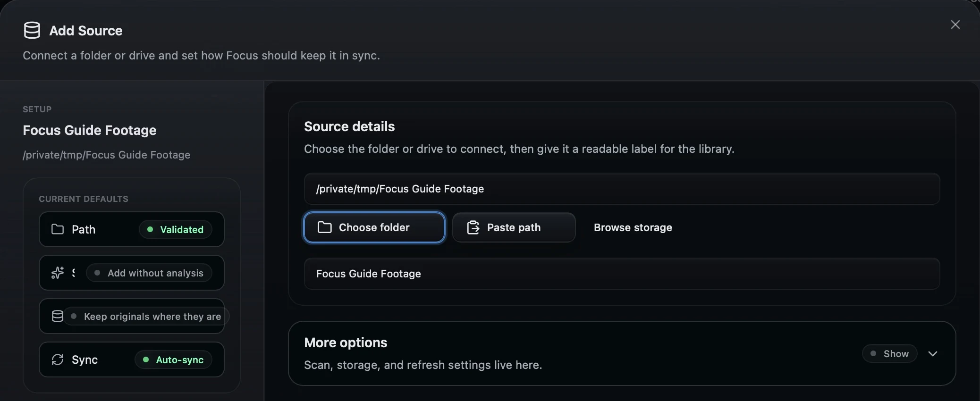
Task: Click the Add Source title
Action: click(x=86, y=31)
